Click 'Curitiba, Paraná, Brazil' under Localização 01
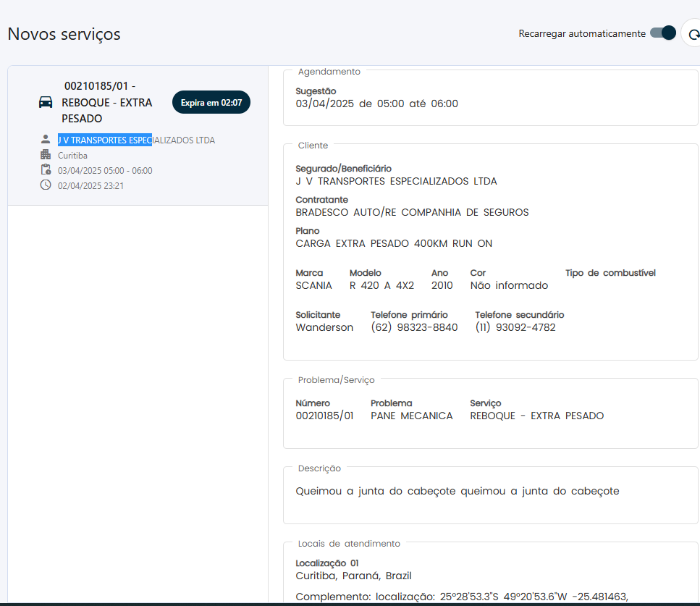This screenshot has height=606, width=700. pyautogui.click(x=353, y=576)
